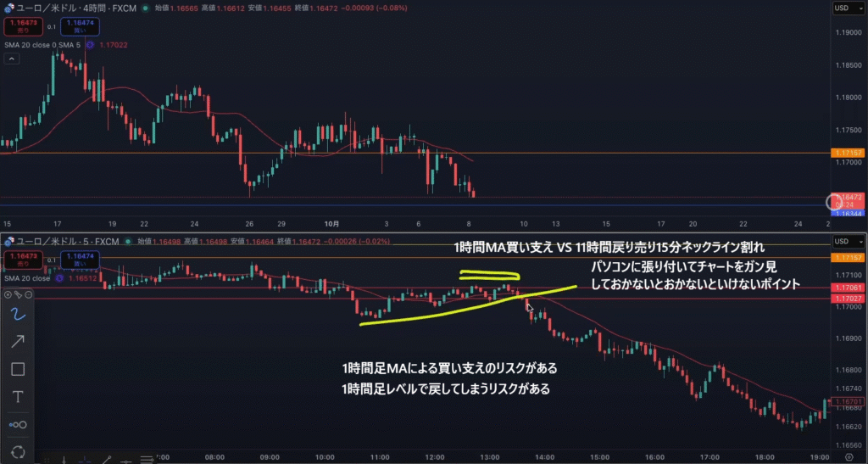The height and width of the screenshot is (464, 868).
Task: Click the SMA 20 close 0 SMA 5 legend label
Action: click(42, 45)
